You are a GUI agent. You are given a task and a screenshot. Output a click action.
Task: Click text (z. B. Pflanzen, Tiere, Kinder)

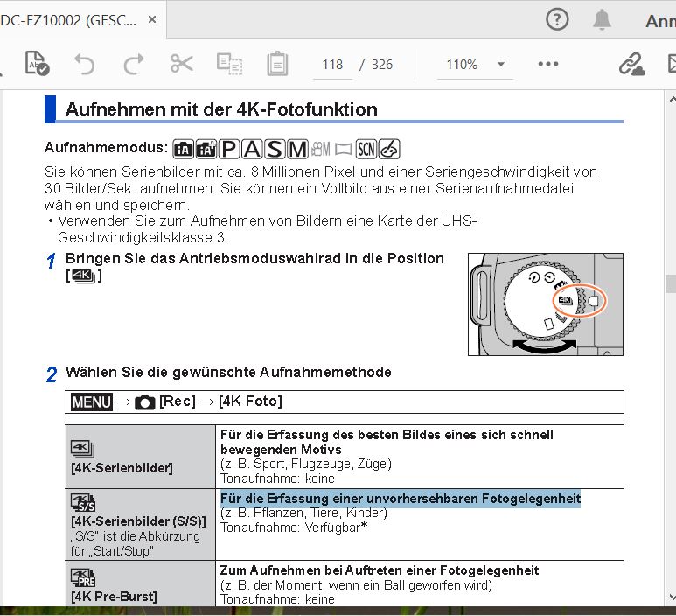pyautogui.click(x=304, y=513)
